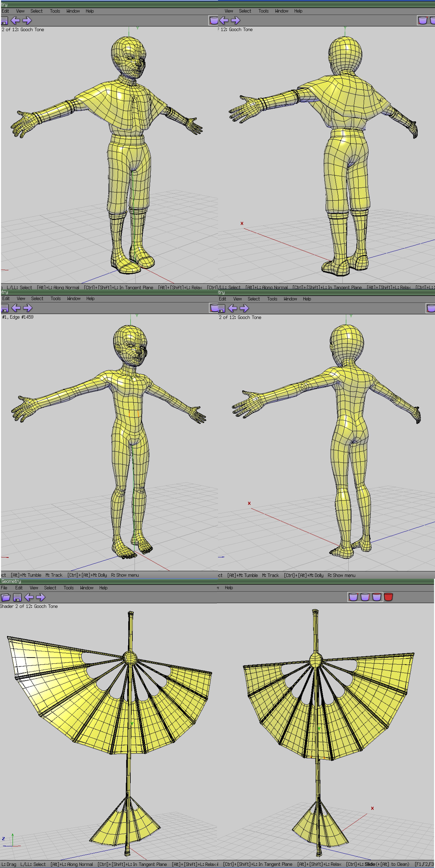Open the Window menu in the top-right window
The image size is (435, 868).
(x=282, y=11)
